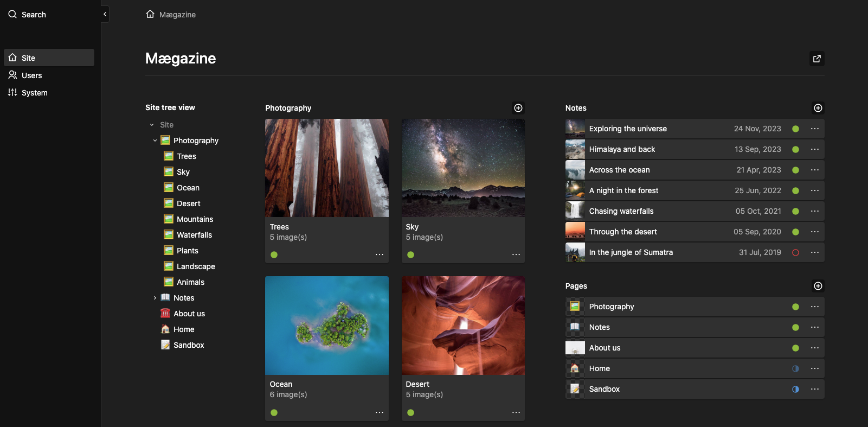Click the Home breadcrumb icon
This screenshot has width=868, height=427.
click(150, 14)
